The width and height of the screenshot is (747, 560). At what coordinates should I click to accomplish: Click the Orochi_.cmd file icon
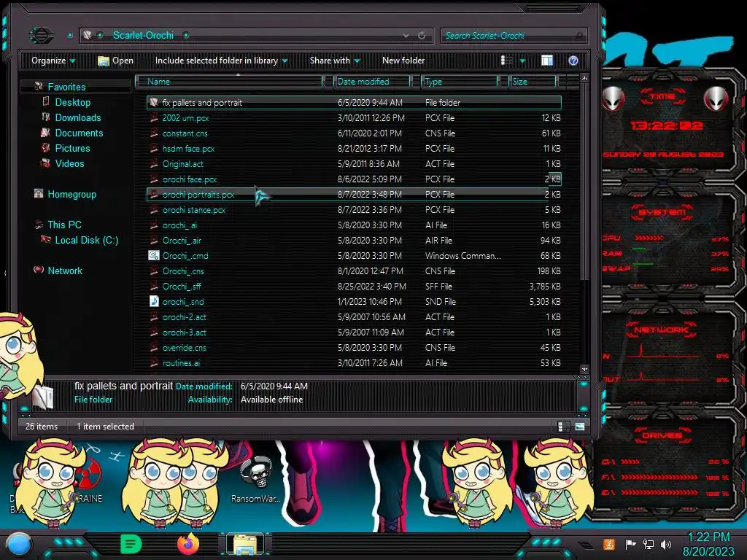pos(153,256)
